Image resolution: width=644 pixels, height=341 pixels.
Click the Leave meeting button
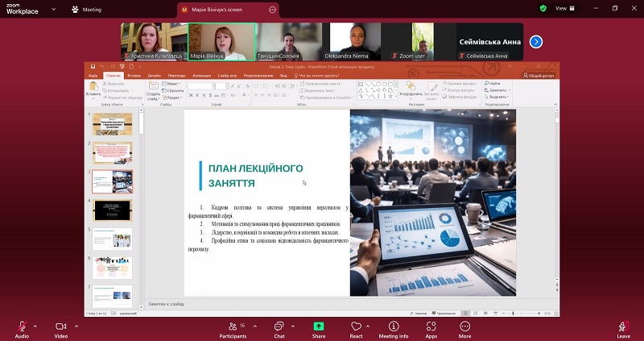coord(623,326)
